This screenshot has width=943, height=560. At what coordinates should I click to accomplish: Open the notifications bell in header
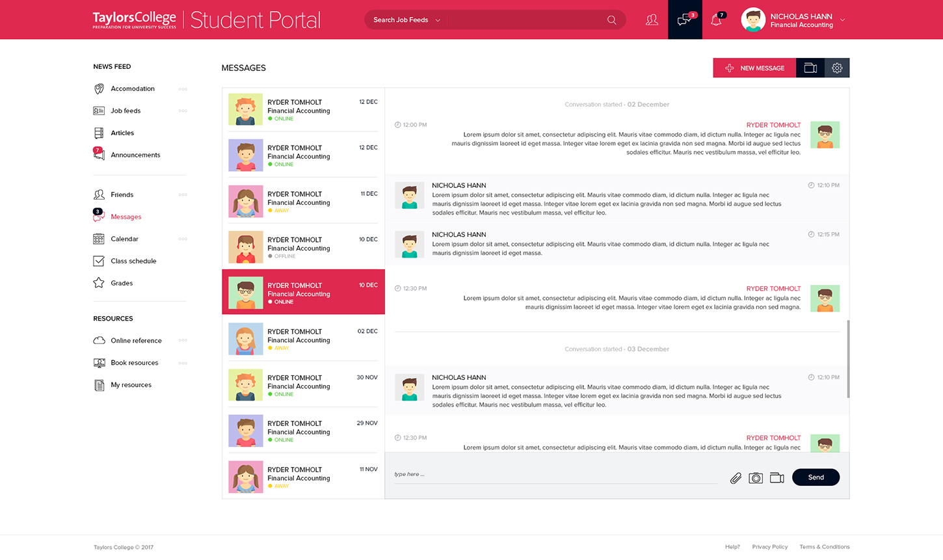[716, 20]
